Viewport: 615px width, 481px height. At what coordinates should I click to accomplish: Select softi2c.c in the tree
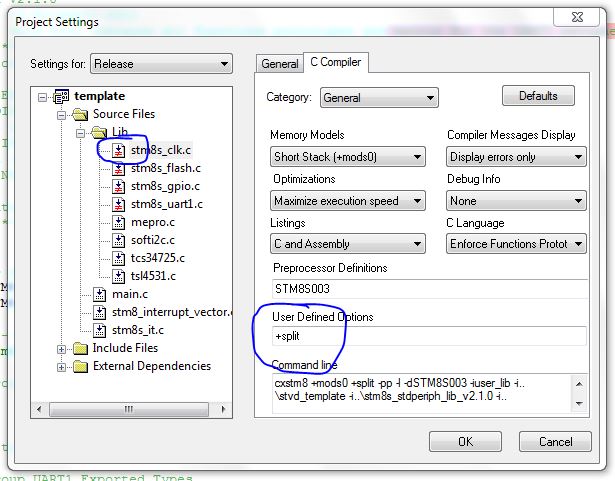pos(153,240)
